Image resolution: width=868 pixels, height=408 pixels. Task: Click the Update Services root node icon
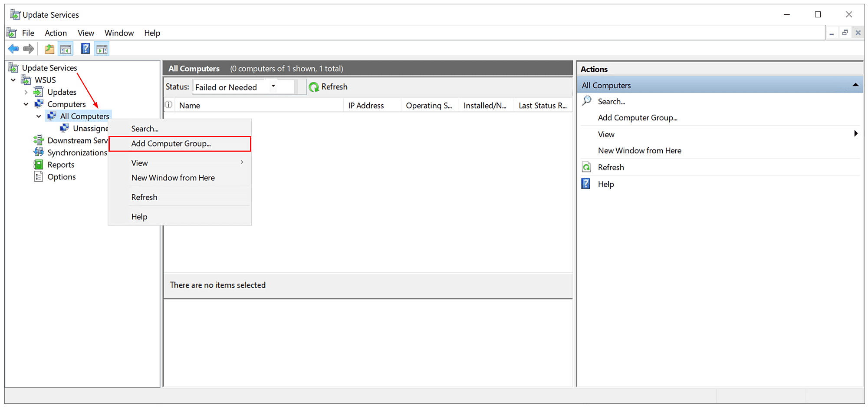[x=13, y=68]
